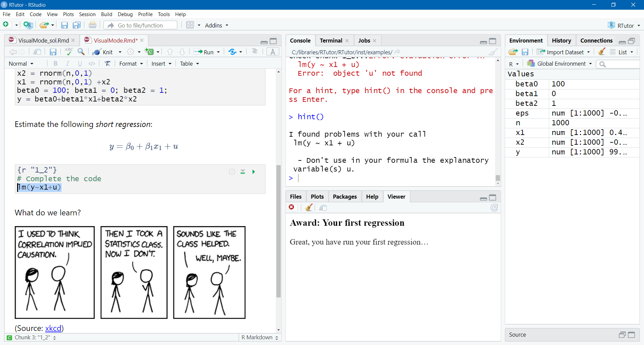Open the Import Dataset dropdown
This screenshot has height=345, width=644.
click(563, 52)
